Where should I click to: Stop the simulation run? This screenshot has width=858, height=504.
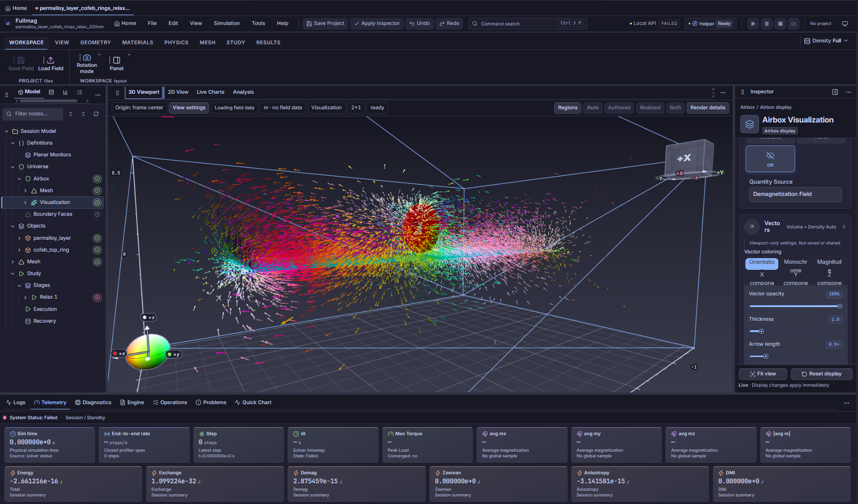point(780,24)
